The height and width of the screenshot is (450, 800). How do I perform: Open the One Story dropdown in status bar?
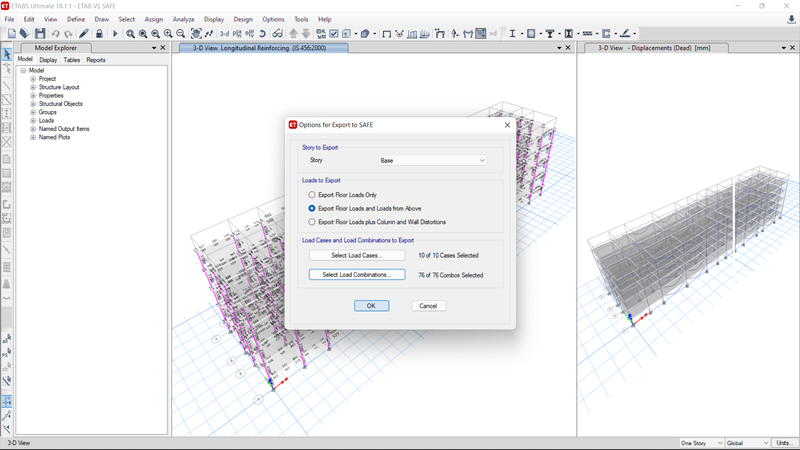tap(702, 443)
